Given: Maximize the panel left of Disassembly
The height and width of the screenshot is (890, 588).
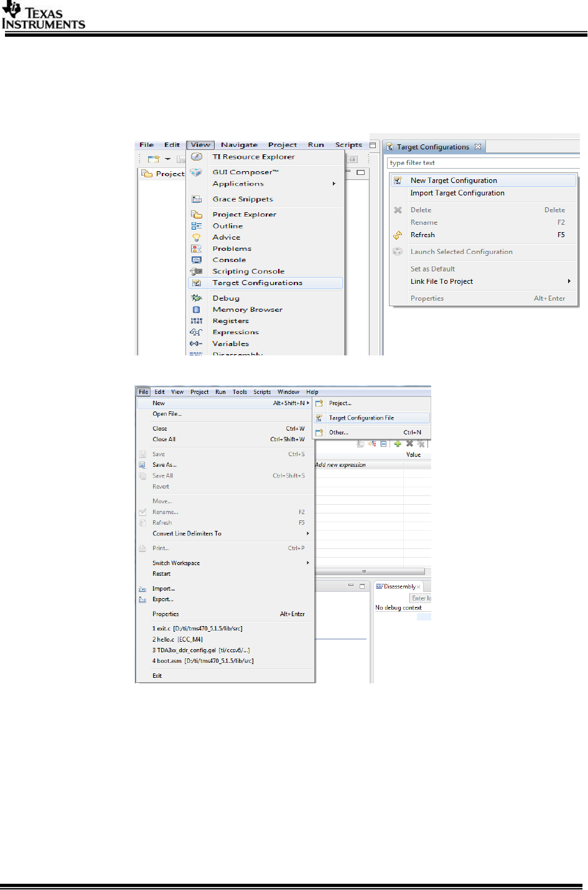Looking at the screenshot, I should pyautogui.click(x=362, y=586).
